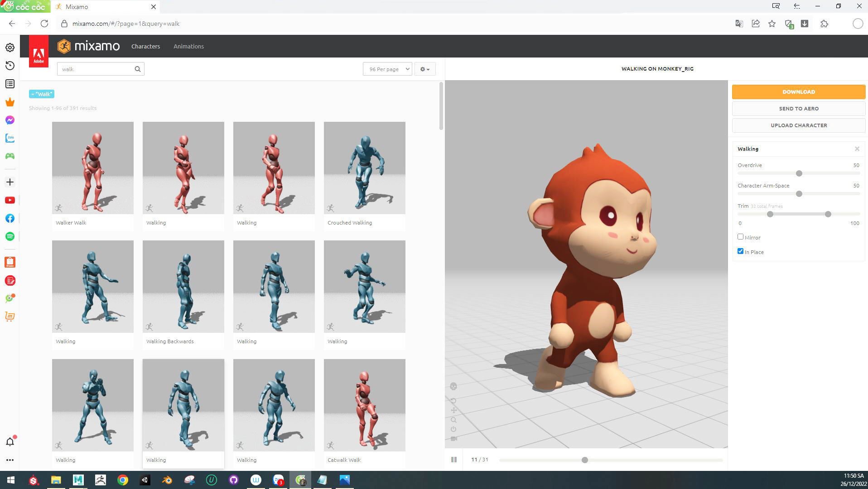Screen dimensions: 868x489
Task: Click the animation timeline scrubber handle
Action: tap(585, 460)
